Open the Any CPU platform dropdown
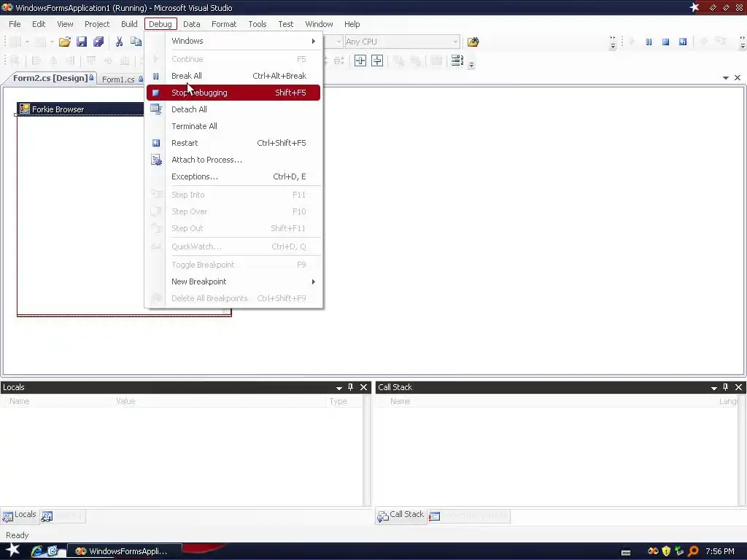Screen dimensions: 747x560 coord(455,42)
